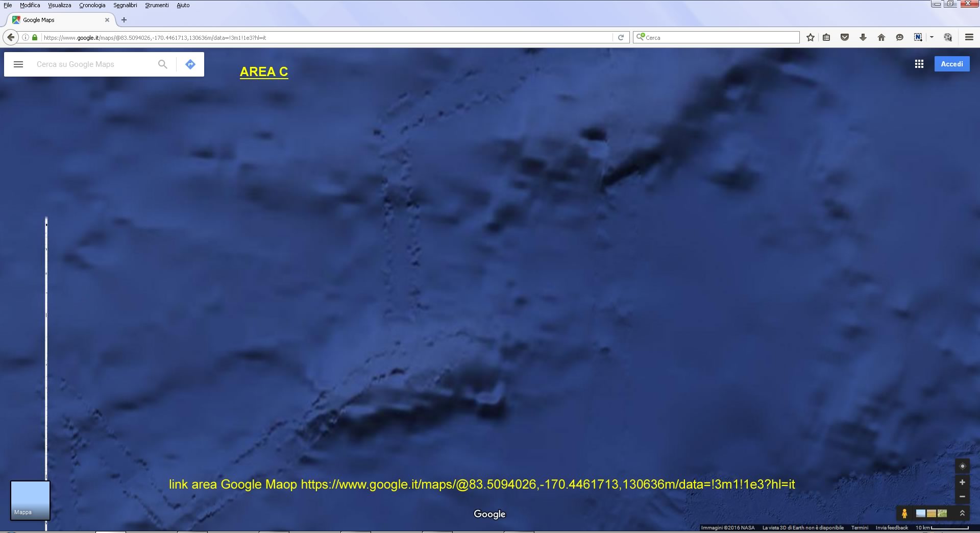This screenshot has width=980, height=533.
Task: Click the my-location target button
Action: tap(963, 466)
